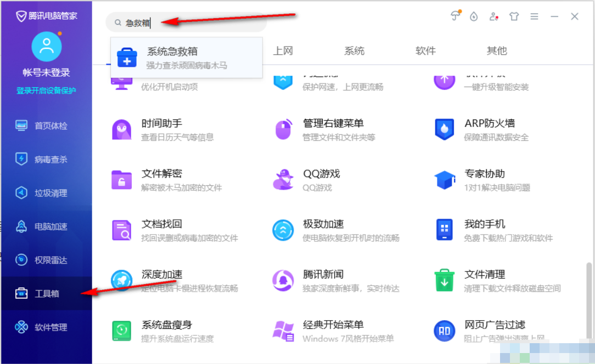The image size is (595, 364).
Task: Launch the QQ游戏 penguin icon
Action: [283, 180]
